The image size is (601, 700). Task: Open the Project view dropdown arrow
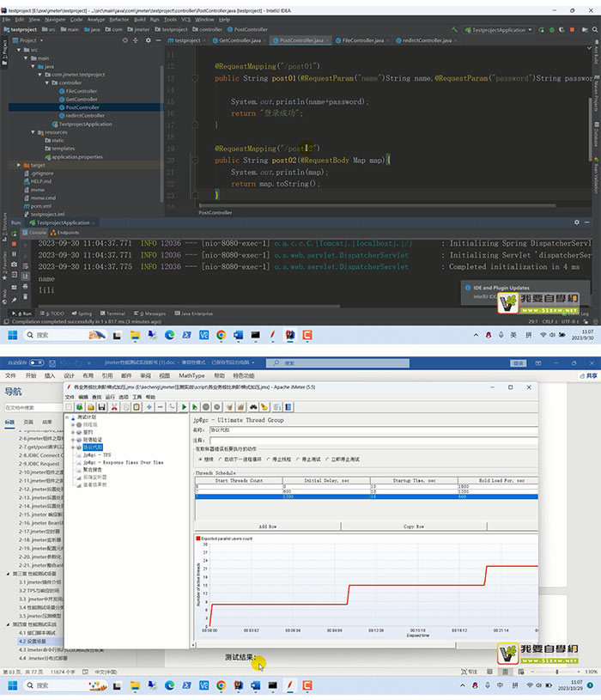(x=41, y=40)
